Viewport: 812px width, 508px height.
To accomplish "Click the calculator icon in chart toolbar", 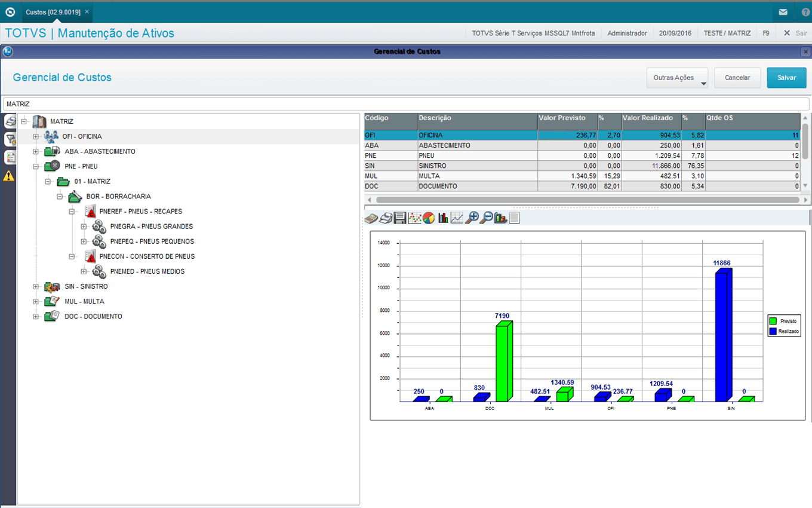I will (x=371, y=218).
